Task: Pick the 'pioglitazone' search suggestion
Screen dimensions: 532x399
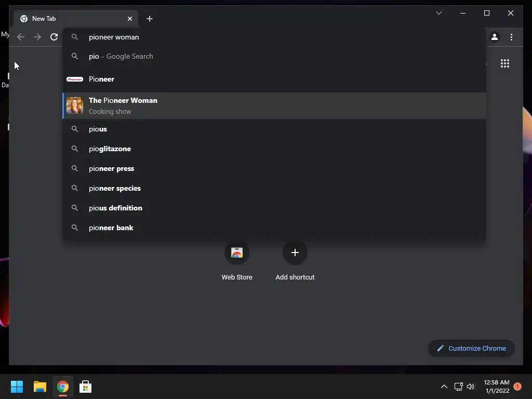Action: [x=274, y=149]
